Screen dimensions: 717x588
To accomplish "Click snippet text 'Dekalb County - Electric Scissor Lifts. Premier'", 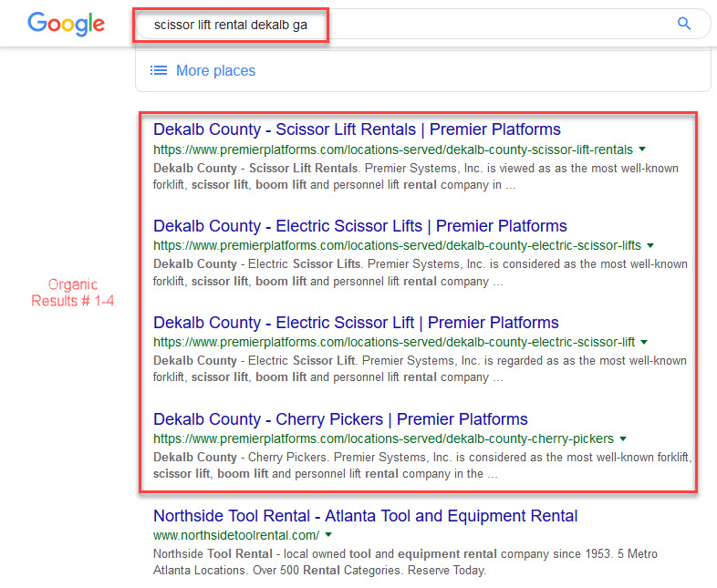I will coord(281,264).
